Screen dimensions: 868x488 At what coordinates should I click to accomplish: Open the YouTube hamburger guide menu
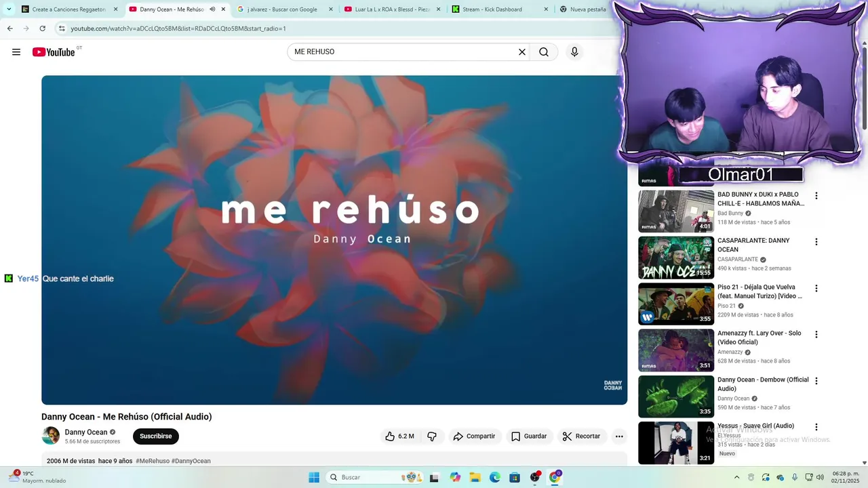click(x=16, y=52)
